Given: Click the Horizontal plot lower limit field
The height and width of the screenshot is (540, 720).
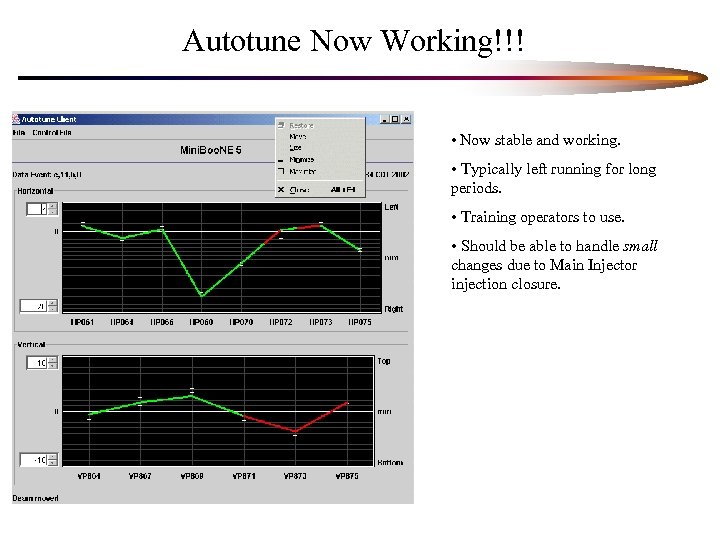Looking at the screenshot, I should [x=34, y=306].
